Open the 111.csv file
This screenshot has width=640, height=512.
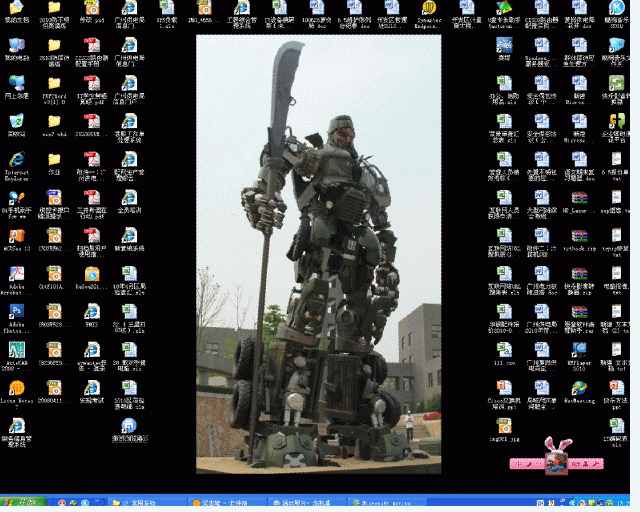(504, 354)
